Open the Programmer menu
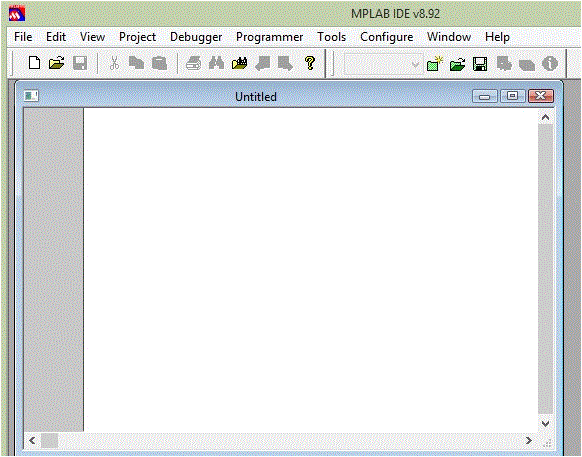This screenshot has height=457, width=582. point(269,37)
